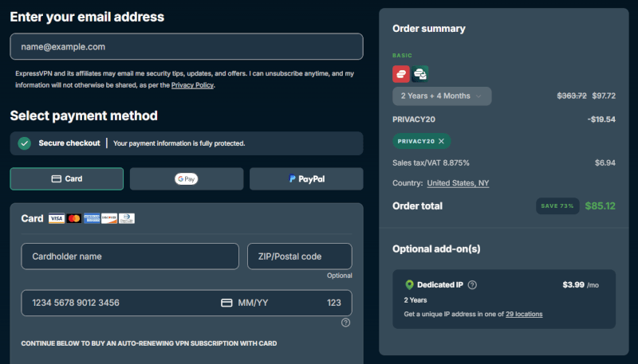Click the MM/YY expiry date field
Viewport: 638px width, 364px height.
tap(253, 303)
